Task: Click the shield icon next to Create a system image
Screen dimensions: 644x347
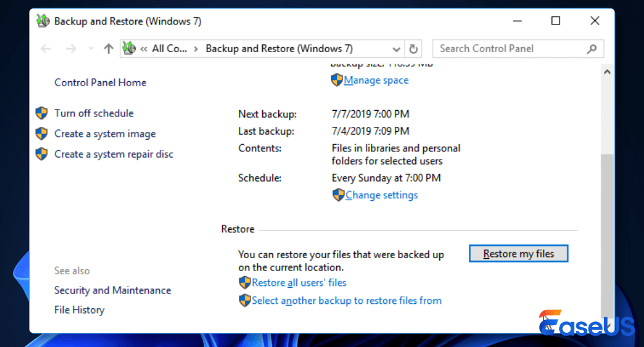Action: [x=42, y=134]
